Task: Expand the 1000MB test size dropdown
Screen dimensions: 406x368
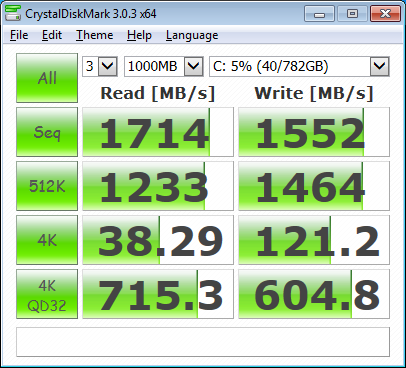Action: (193, 66)
